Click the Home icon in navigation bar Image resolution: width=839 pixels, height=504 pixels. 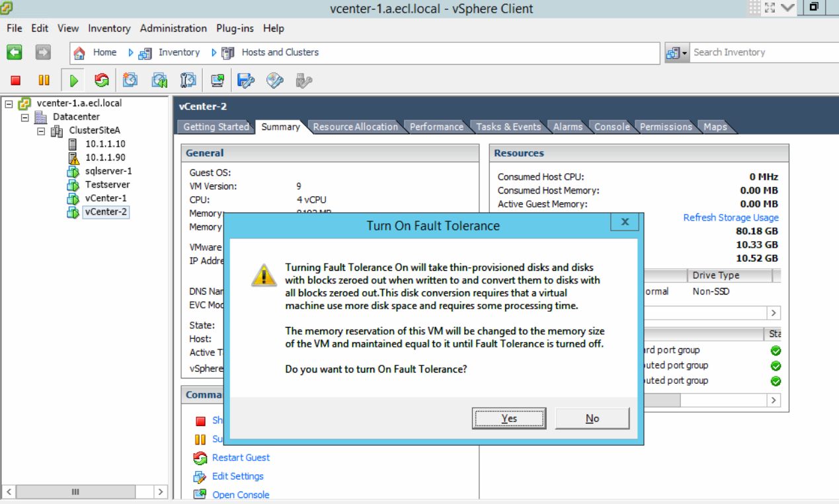[x=79, y=53]
